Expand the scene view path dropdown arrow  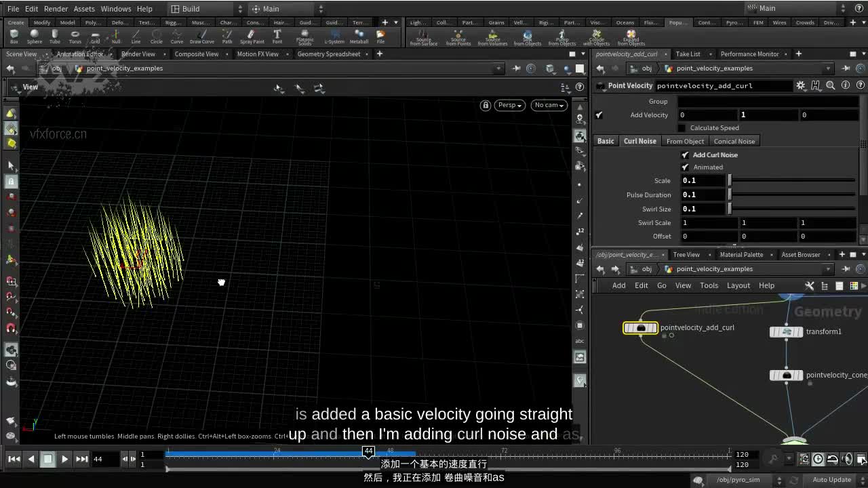499,68
